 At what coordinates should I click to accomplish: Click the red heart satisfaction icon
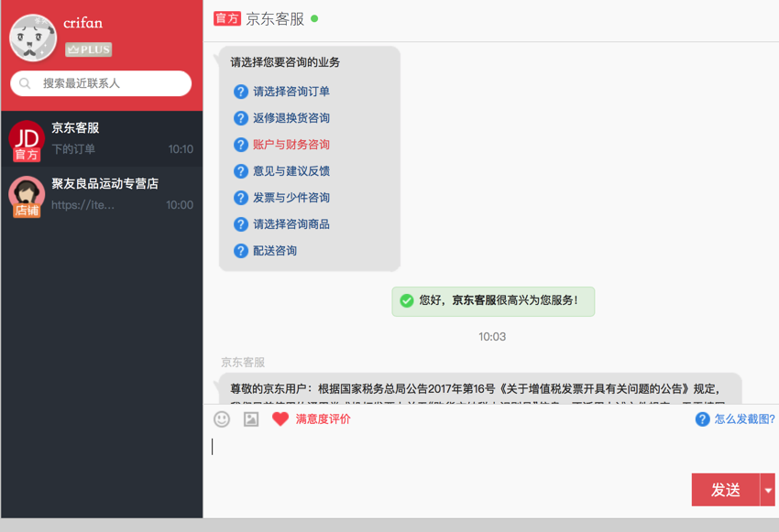click(x=280, y=419)
